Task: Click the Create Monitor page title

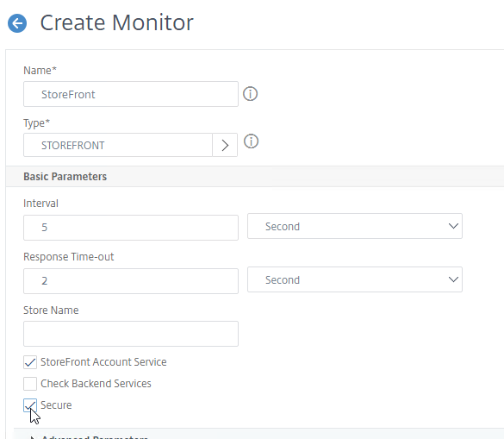Action: tap(116, 22)
